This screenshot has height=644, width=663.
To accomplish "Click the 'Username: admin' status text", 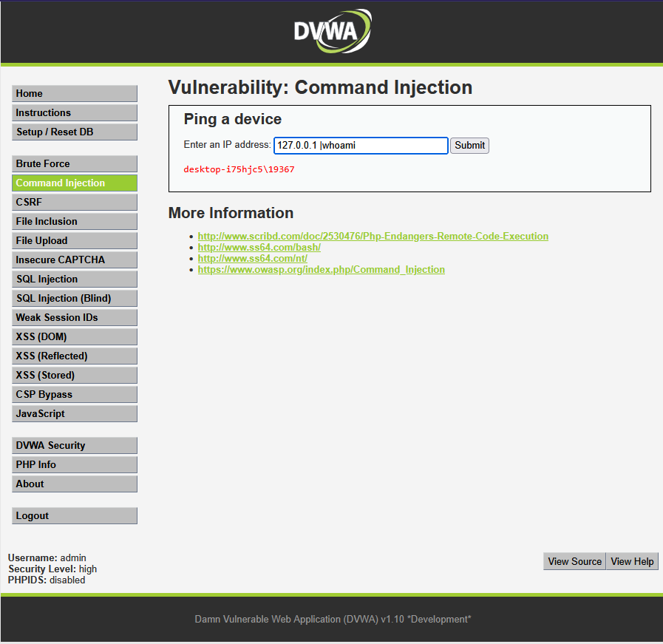I will pyautogui.click(x=47, y=557).
